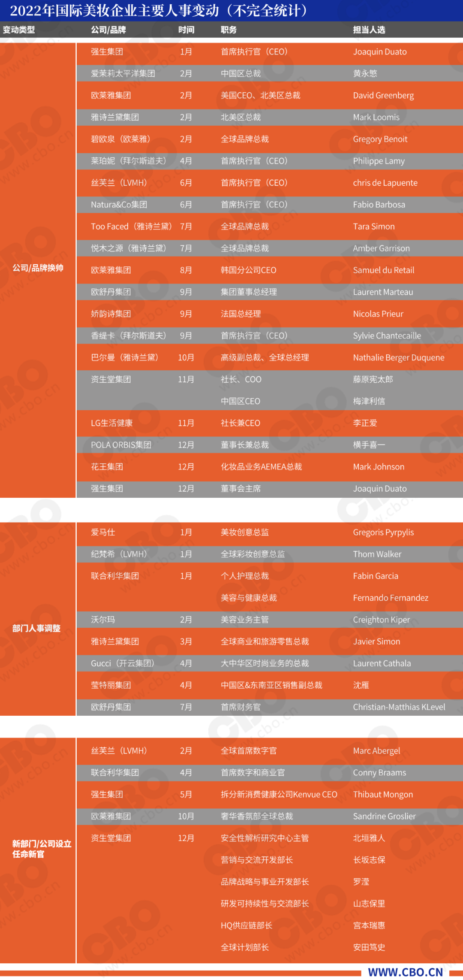Click the name "Laurent Cathala"
Image resolution: width=463 pixels, height=980 pixels.
[x=382, y=663]
